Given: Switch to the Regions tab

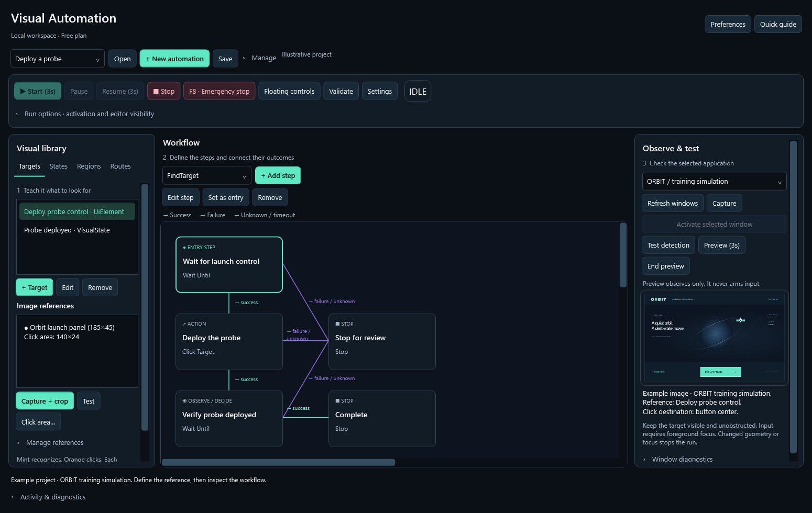Looking at the screenshot, I should pyautogui.click(x=89, y=166).
